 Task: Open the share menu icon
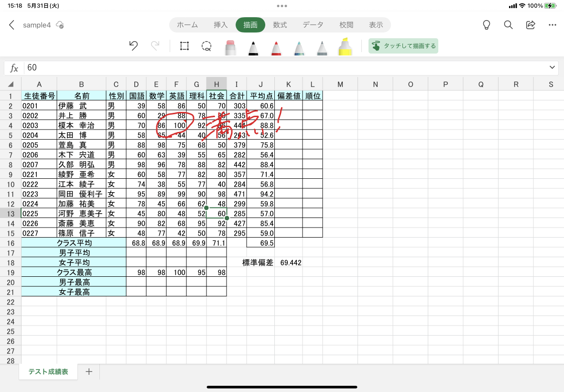point(531,25)
